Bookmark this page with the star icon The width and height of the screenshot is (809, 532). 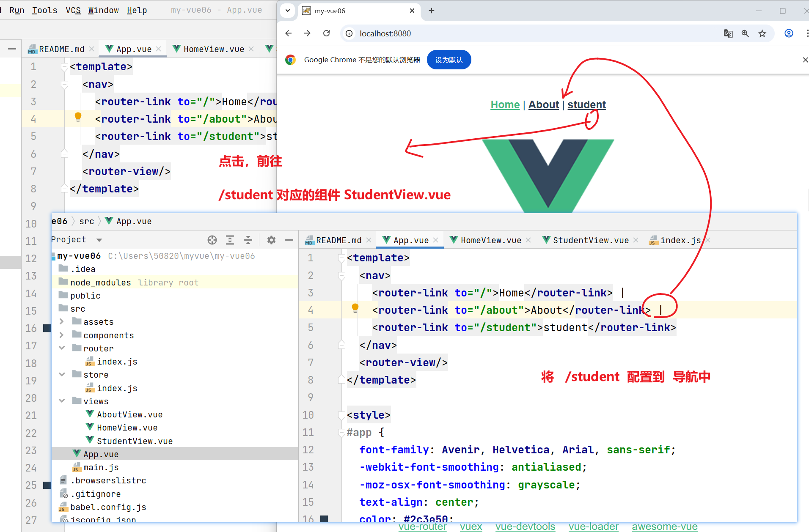click(762, 33)
